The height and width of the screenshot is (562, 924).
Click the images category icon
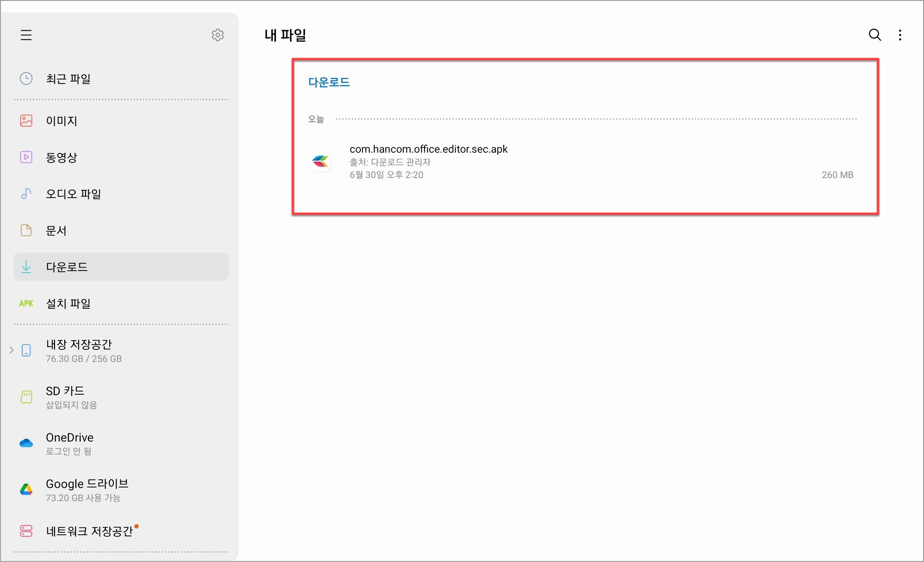[26, 121]
